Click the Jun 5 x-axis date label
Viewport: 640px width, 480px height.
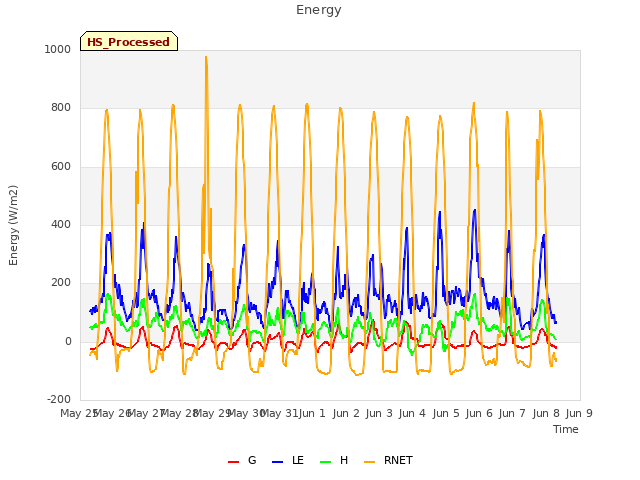[x=446, y=413]
